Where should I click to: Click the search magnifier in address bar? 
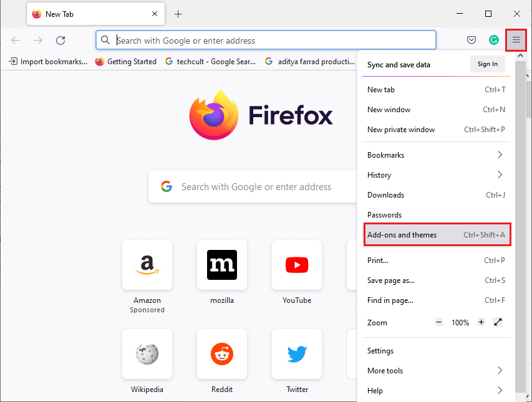tap(105, 40)
